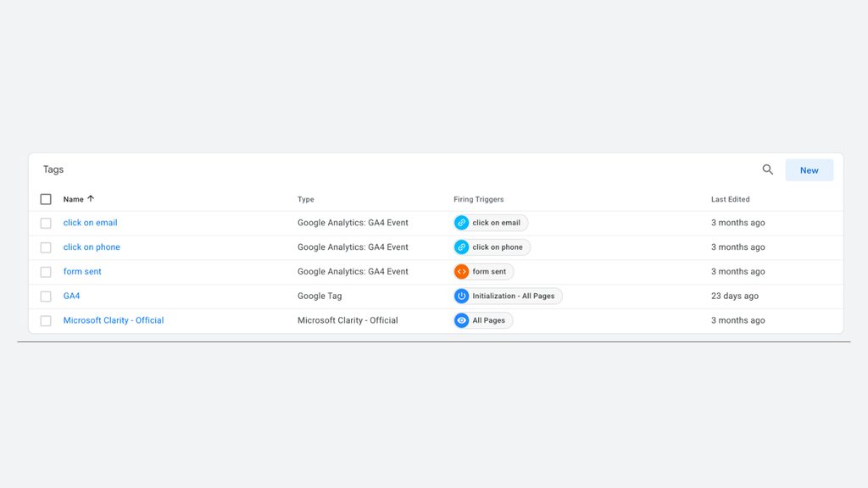Click the Microsoft Clarity - Official type cell
This screenshot has height=488, width=868.
click(x=348, y=319)
